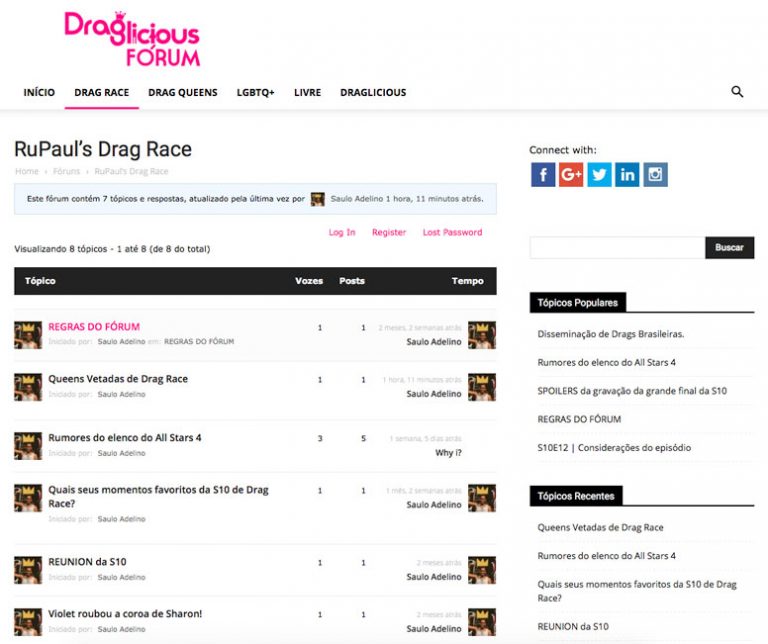The image size is (768, 644).
Task: Open the '1 hora, 11 minutos atrás' row timestamp
Action: point(422,380)
